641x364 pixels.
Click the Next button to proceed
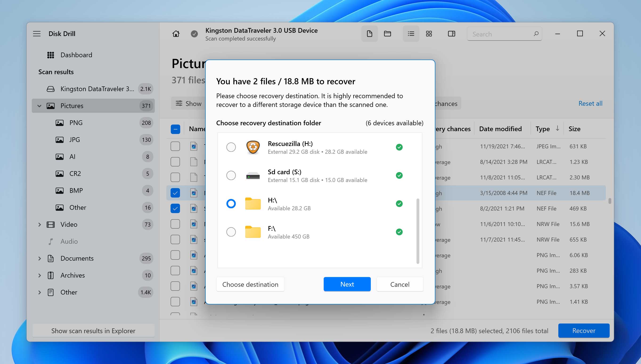tap(347, 284)
